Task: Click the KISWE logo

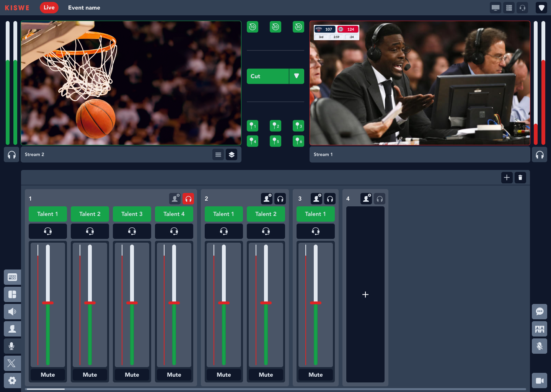Action: click(17, 7)
